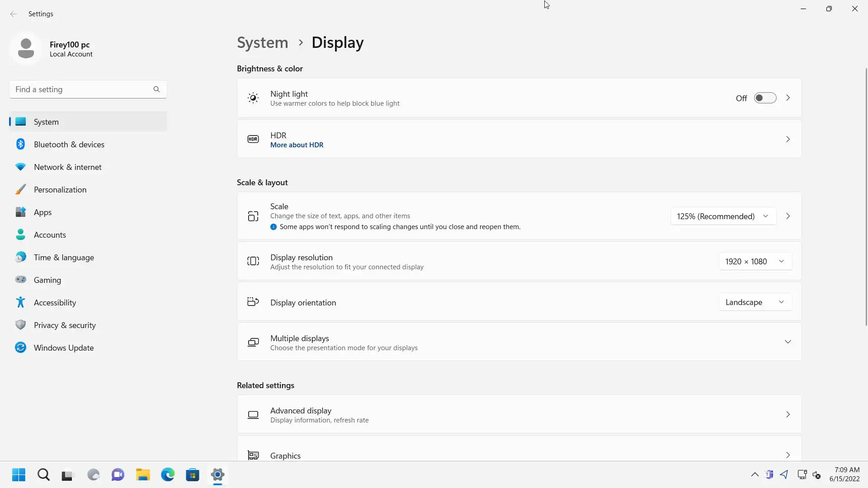Image resolution: width=868 pixels, height=488 pixels.
Task: Open the Display orientation dropdown
Action: pos(755,302)
